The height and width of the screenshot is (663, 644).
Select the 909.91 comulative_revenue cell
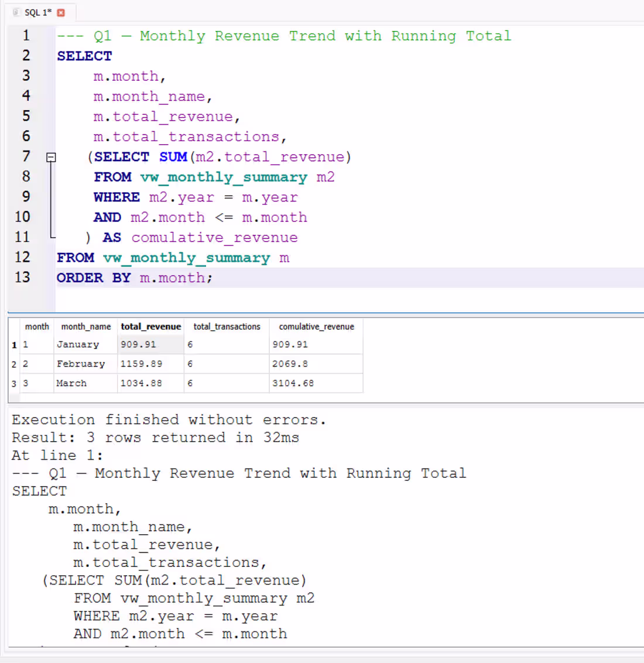(316, 344)
